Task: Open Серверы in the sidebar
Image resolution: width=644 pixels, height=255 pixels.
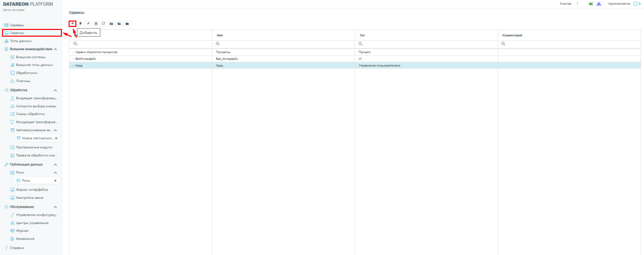Action: (x=17, y=25)
